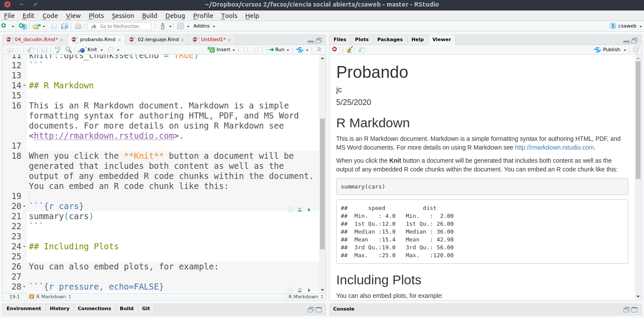
Task: Collapse the R Markdown section at line 14
Action: (24, 86)
